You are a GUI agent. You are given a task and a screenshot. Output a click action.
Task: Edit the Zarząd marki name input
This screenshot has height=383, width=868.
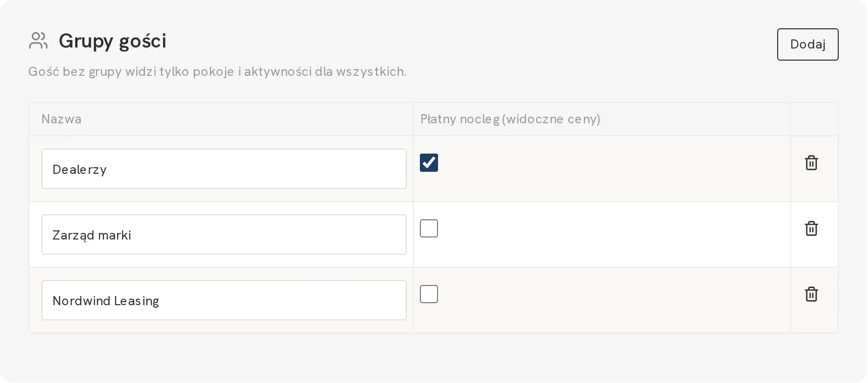click(x=224, y=234)
